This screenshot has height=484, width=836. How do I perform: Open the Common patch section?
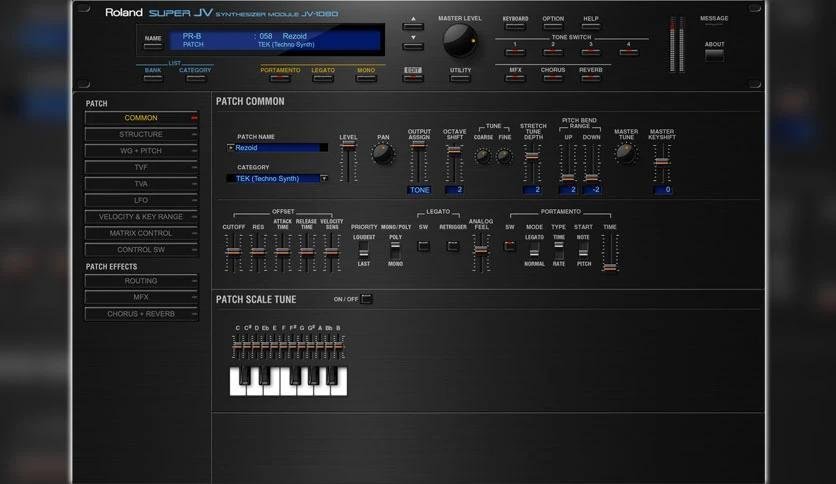click(141, 118)
